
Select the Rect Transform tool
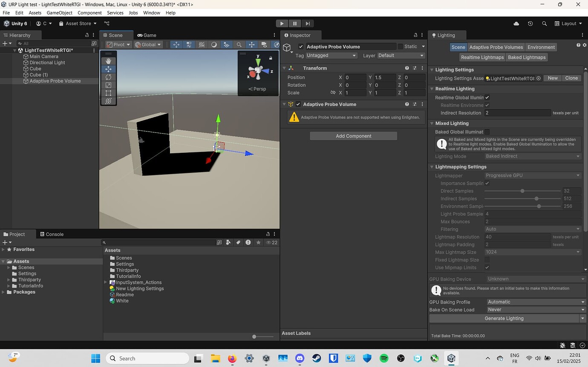(108, 93)
